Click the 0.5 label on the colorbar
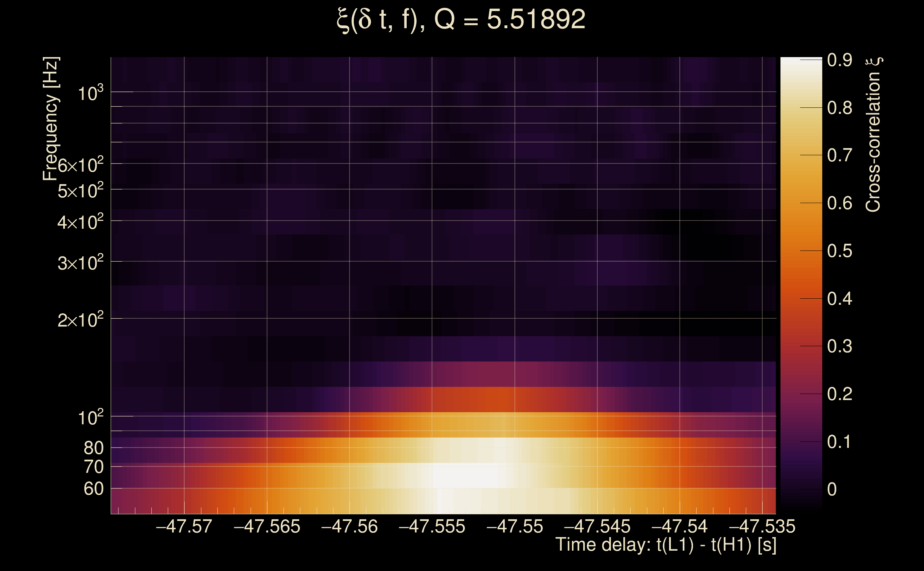 click(839, 251)
